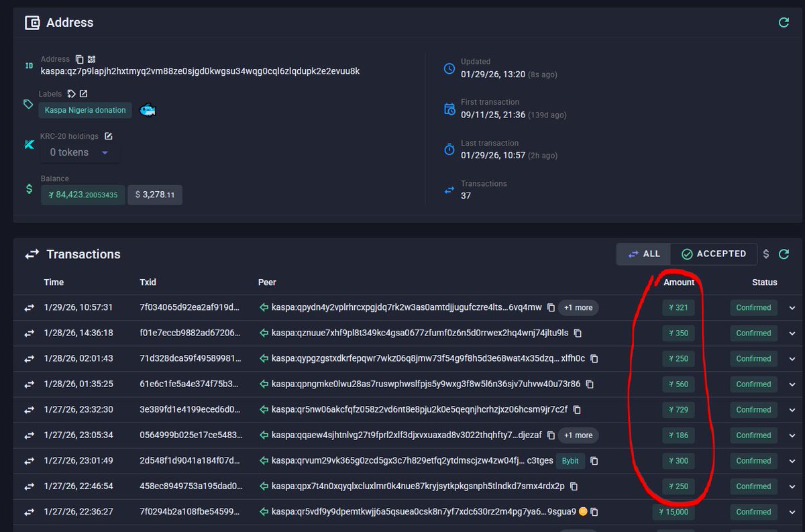Click the swap icon beside Transactions title
This screenshot has height=532, width=805.
coord(32,254)
